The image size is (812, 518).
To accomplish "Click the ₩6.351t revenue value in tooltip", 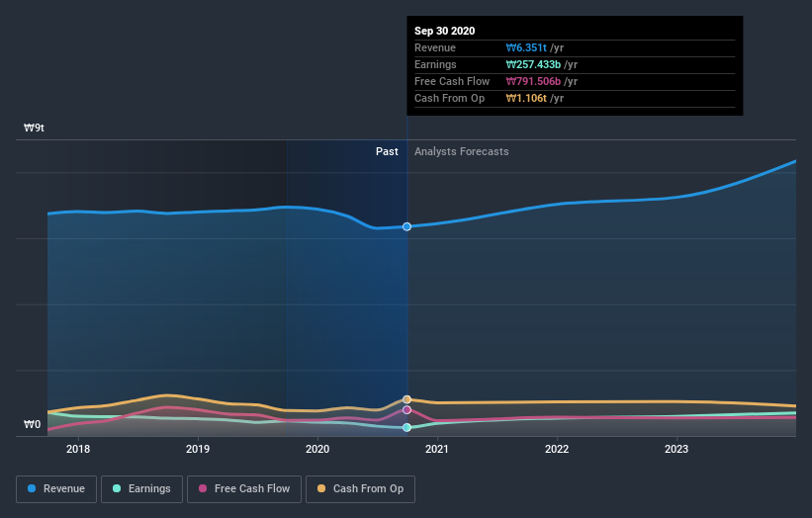I will [x=526, y=47].
